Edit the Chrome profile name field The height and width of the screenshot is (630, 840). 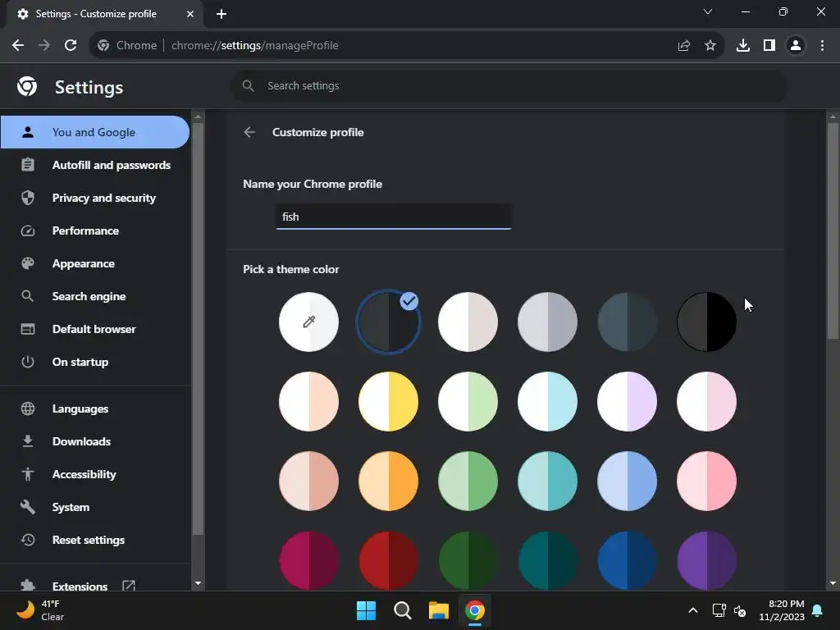click(x=393, y=217)
